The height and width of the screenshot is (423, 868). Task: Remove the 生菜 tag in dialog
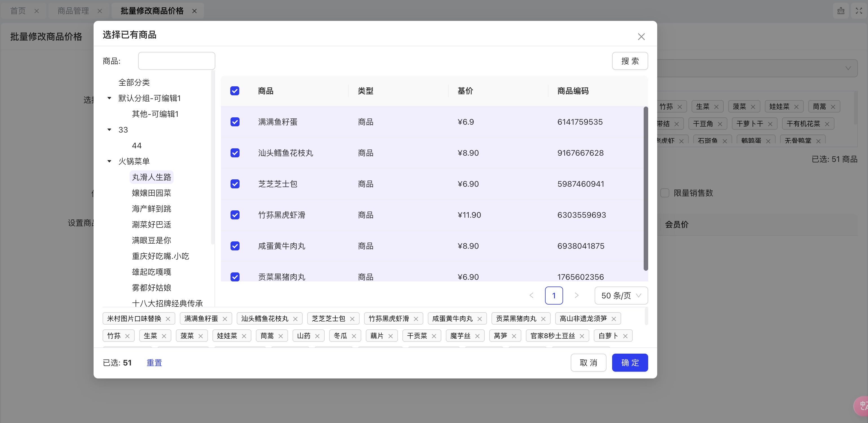point(164,336)
